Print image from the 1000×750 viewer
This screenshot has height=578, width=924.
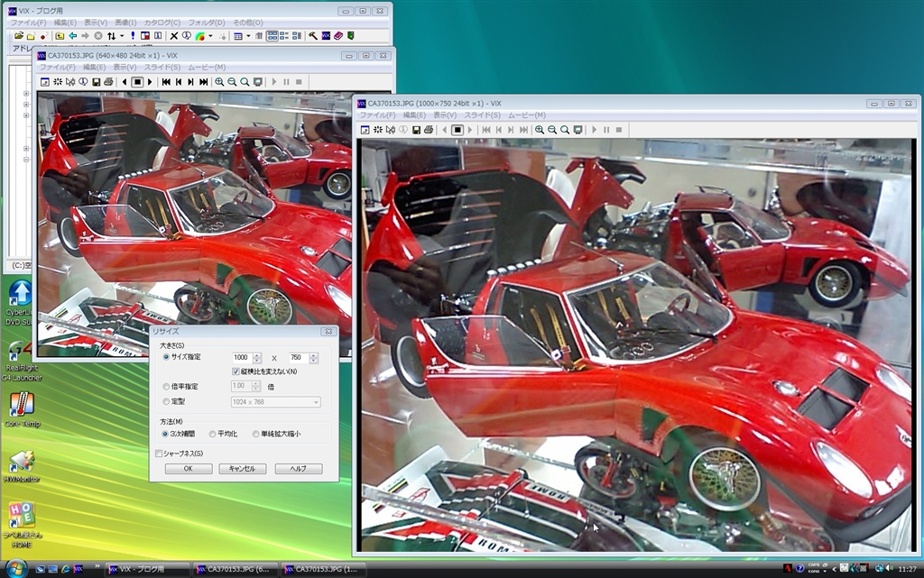(429, 130)
